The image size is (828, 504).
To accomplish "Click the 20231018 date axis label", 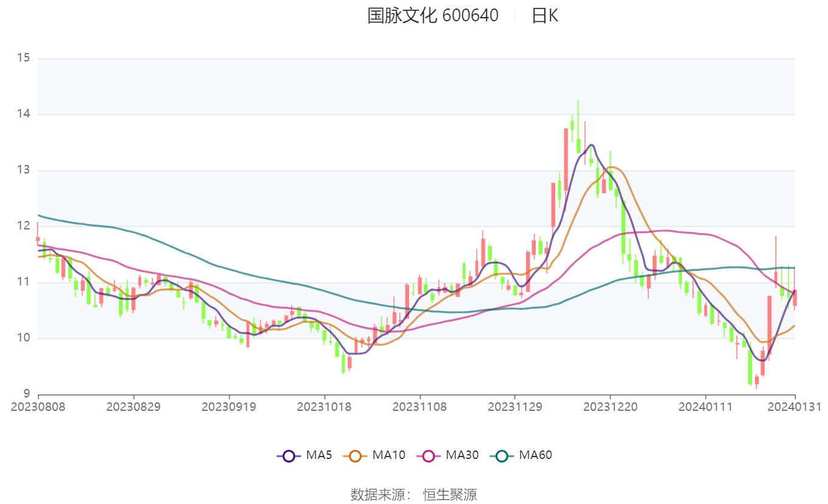I will [x=325, y=406].
